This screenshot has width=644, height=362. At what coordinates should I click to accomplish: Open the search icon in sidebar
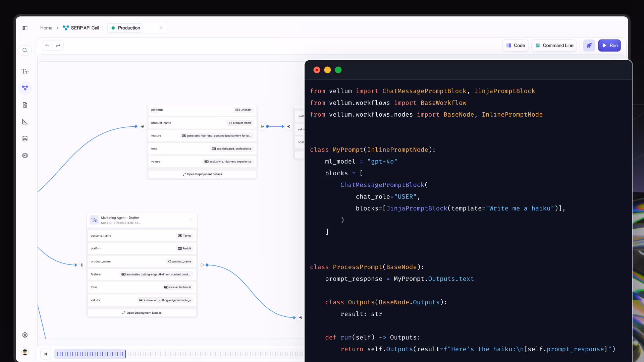pyautogui.click(x=25, y=50)
